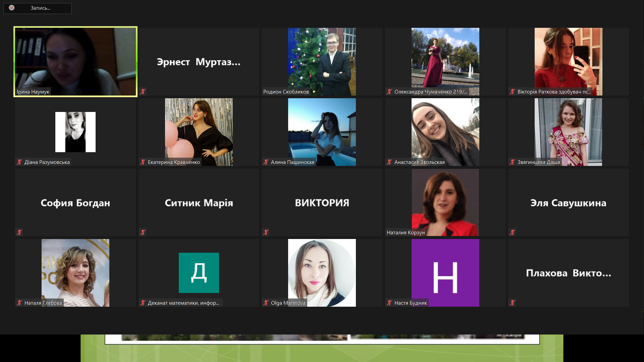Click muted mic icon beside Звягинцева Даша
This screenshot has width=644, height=362.
[x=513, y=162]
